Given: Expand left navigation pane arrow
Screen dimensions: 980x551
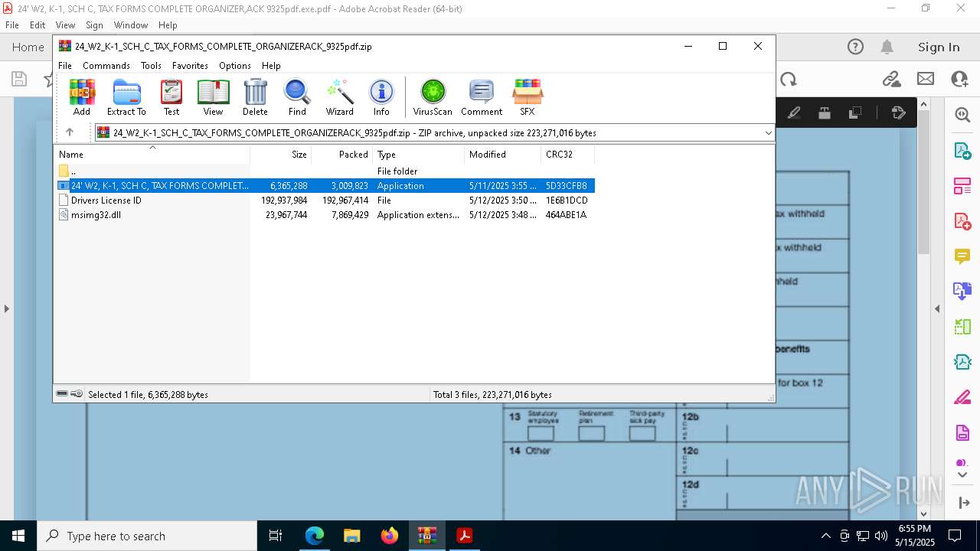Looking at the screenshot, I should [6, 309].
